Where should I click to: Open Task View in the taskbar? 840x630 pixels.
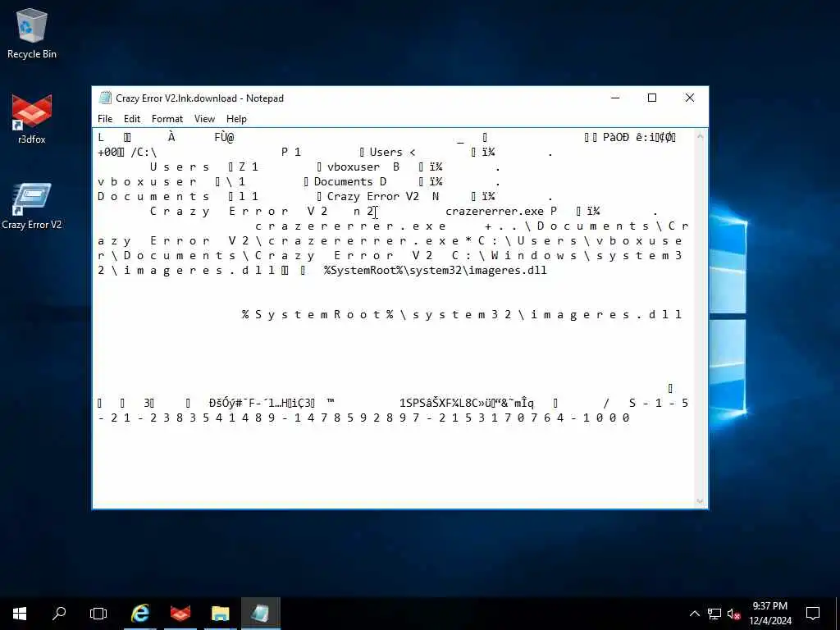coord(98,614)
